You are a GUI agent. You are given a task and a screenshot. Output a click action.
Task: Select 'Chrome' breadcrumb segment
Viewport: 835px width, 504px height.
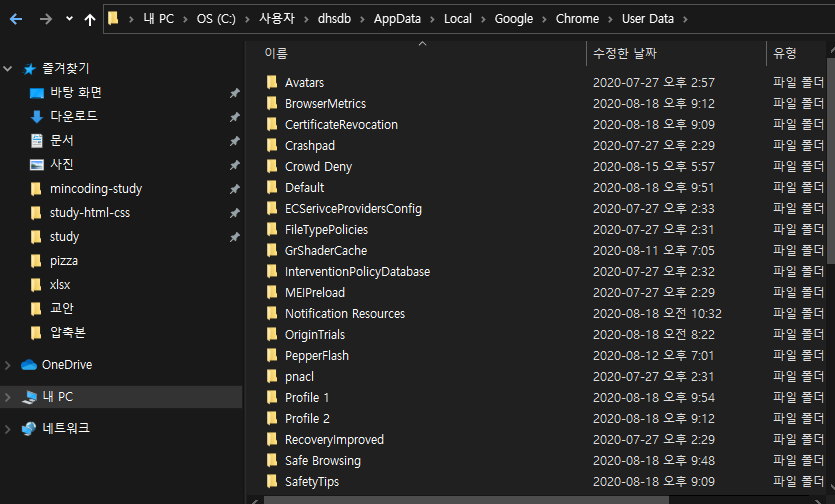577,19
